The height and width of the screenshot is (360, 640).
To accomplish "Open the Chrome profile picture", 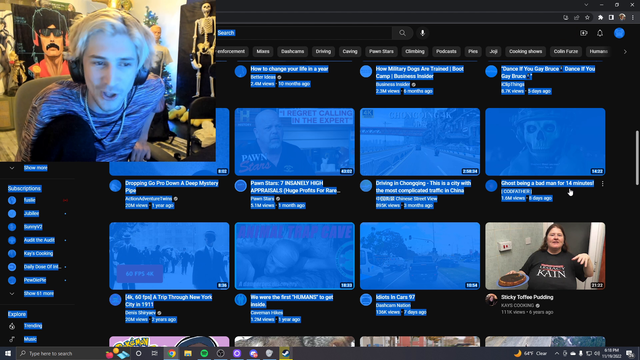I will [622, 18].
